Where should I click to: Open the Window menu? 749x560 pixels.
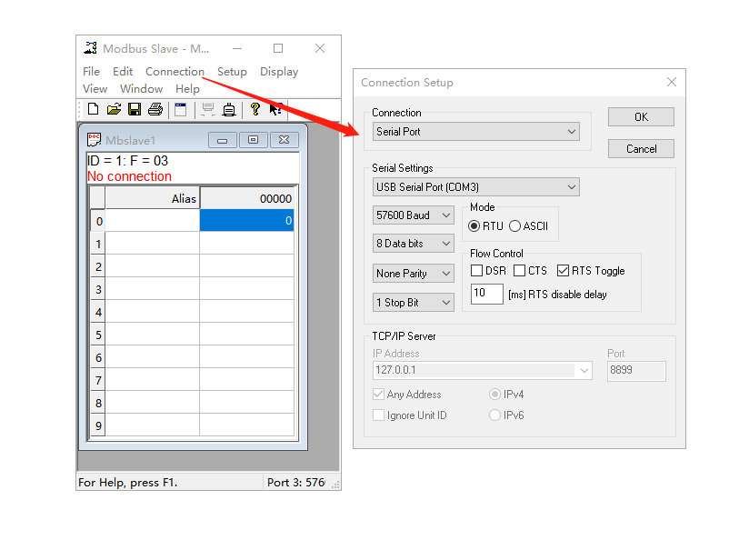[x=142, y=89]
